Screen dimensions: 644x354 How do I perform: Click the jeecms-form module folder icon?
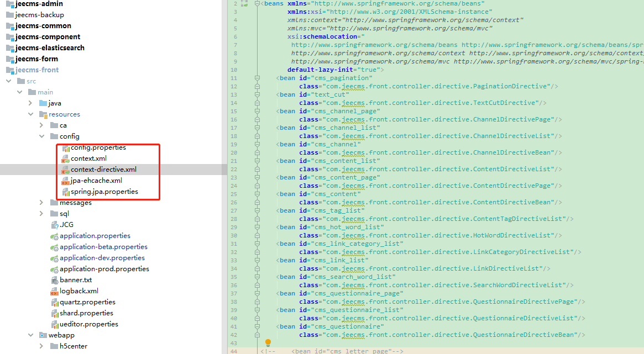(x=11, y=59)
